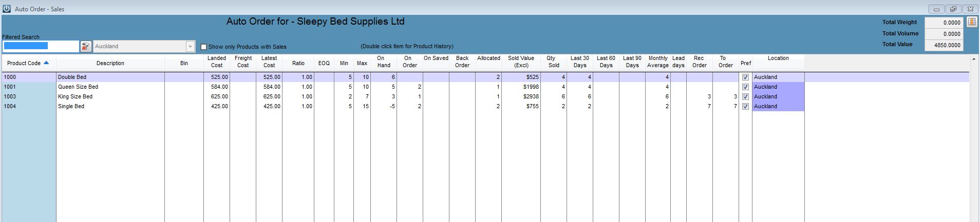The image size is (980, 222).
Task: Untick Pref checkbox for Queen Size Bed
Action: pyautogui.click(x=745, y=87)
